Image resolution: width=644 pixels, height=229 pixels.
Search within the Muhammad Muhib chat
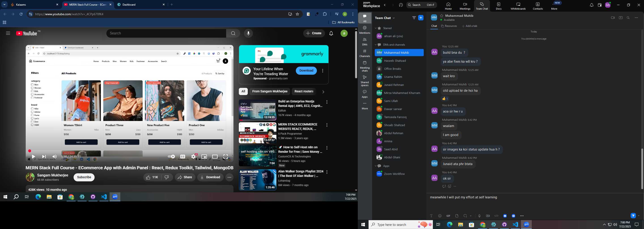[x=628, y=18]
